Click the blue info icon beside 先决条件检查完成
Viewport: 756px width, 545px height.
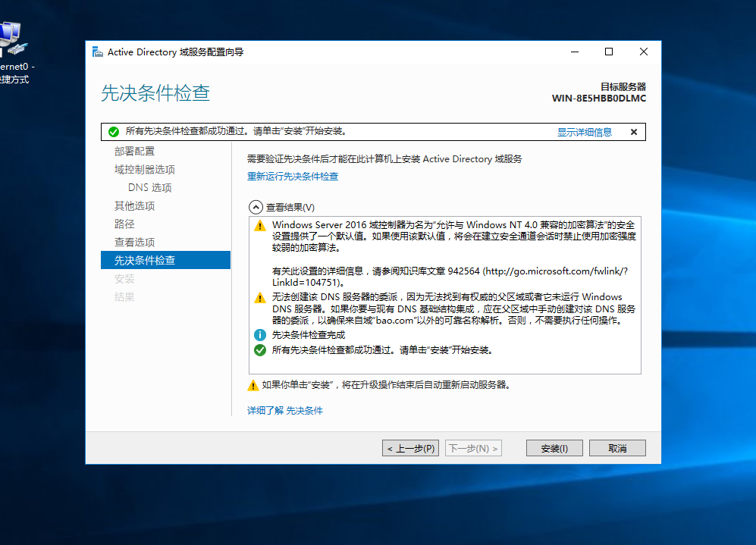click(260, 334)
